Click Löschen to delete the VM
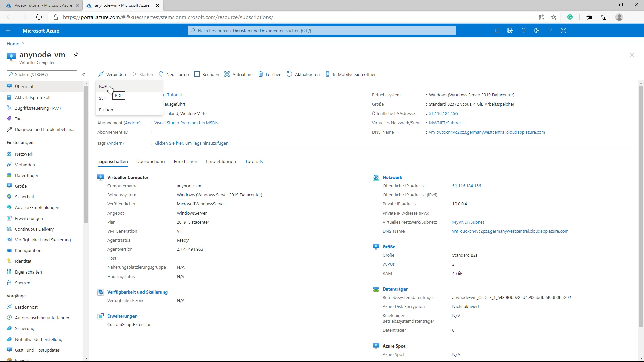This screenshot has height=362, width=644. tap(270, 74)
